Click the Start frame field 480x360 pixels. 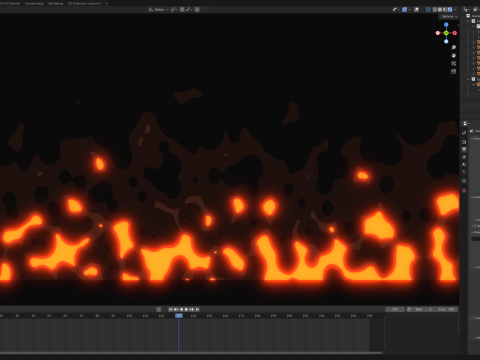[x=424, y=309]
